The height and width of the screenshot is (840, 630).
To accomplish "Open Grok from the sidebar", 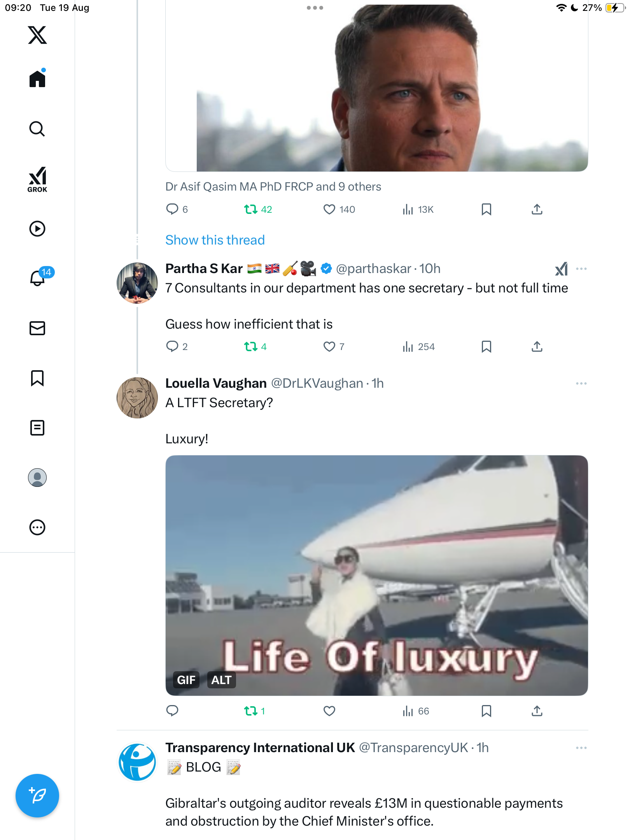I will [x=37, y=179].
